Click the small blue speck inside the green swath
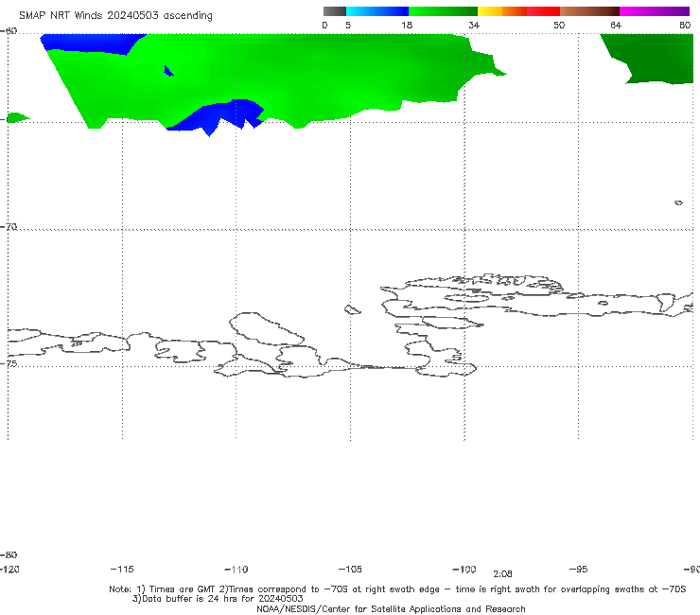700x615 pixels. [168, 71]
